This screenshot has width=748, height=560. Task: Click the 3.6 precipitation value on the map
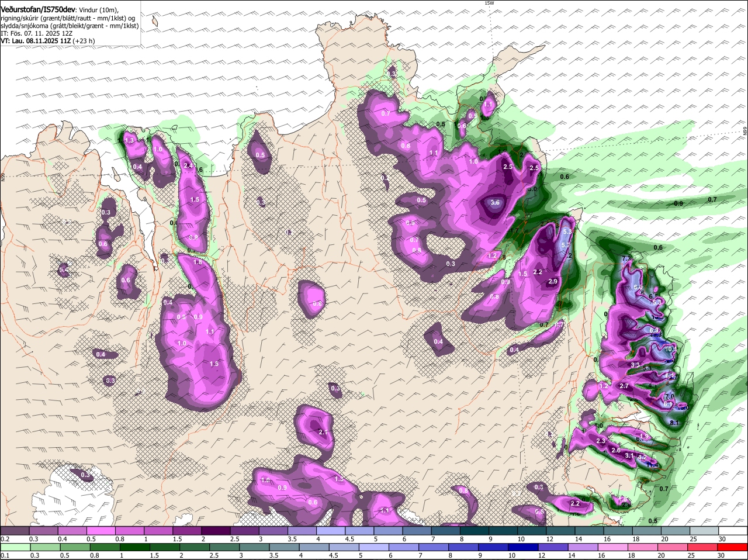[x=495, y=203]
